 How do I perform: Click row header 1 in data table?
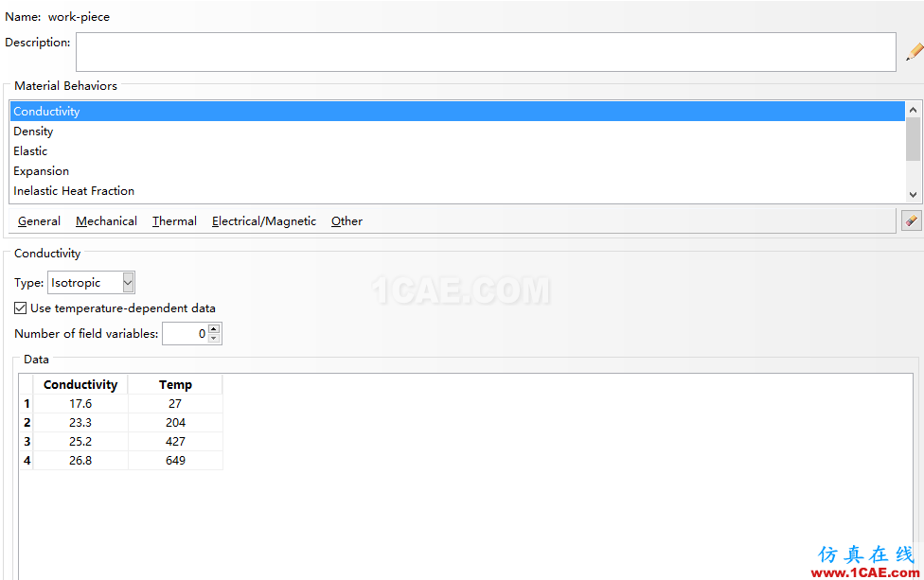27,404
